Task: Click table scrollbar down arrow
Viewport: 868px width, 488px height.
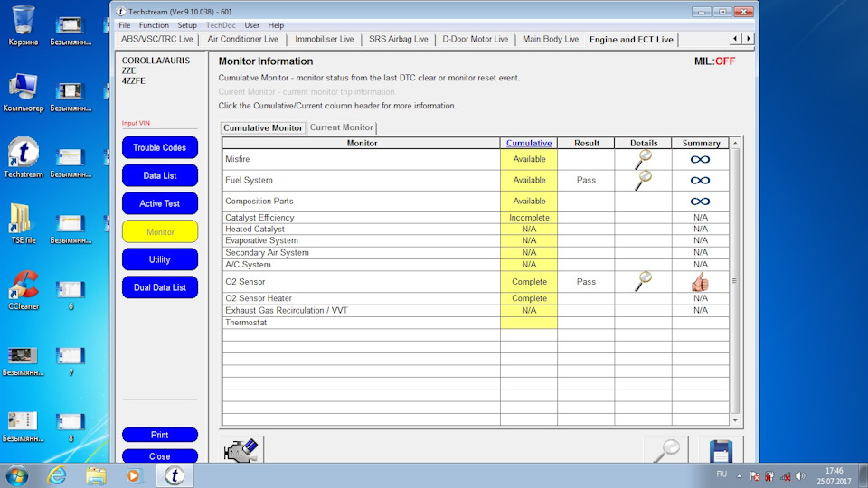Action: point(735,420)
